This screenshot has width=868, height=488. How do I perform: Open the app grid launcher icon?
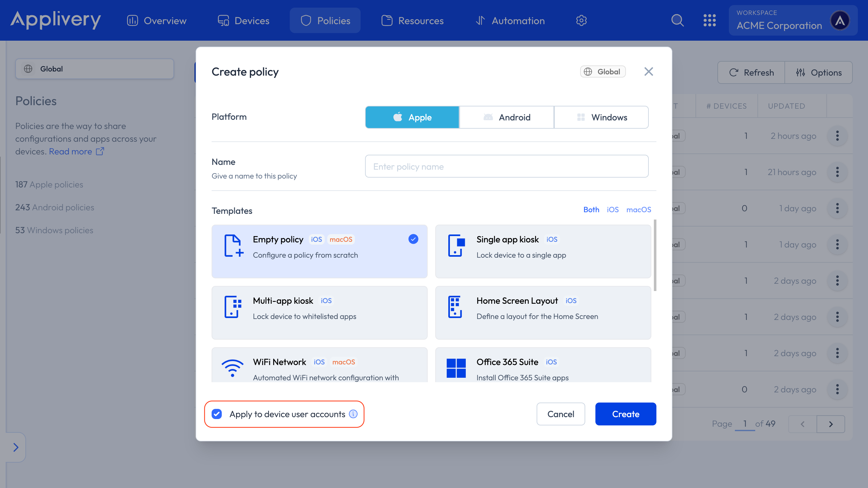710,20
